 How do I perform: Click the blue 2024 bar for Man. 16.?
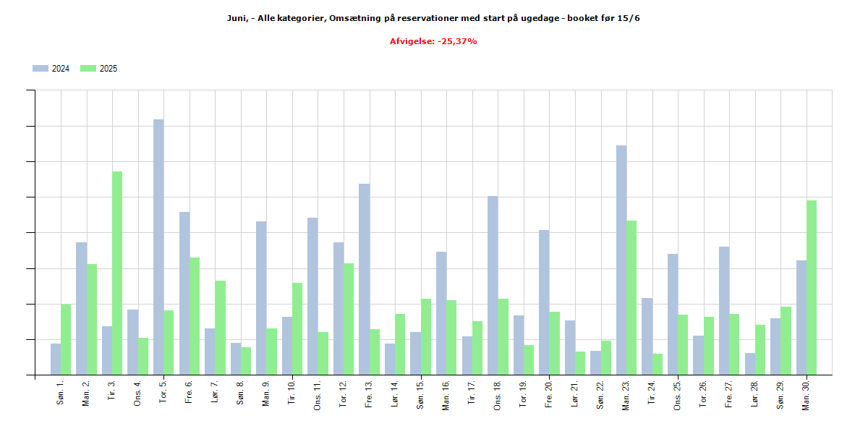[x=441, y=313]
